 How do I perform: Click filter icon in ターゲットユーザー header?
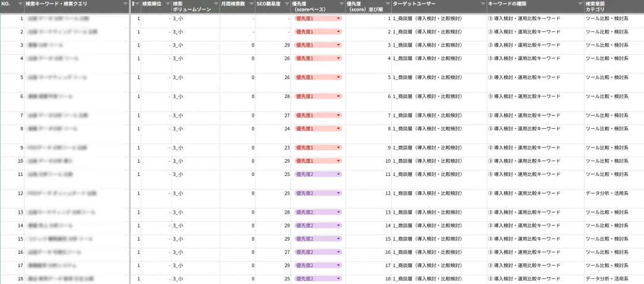coord(482,4)
